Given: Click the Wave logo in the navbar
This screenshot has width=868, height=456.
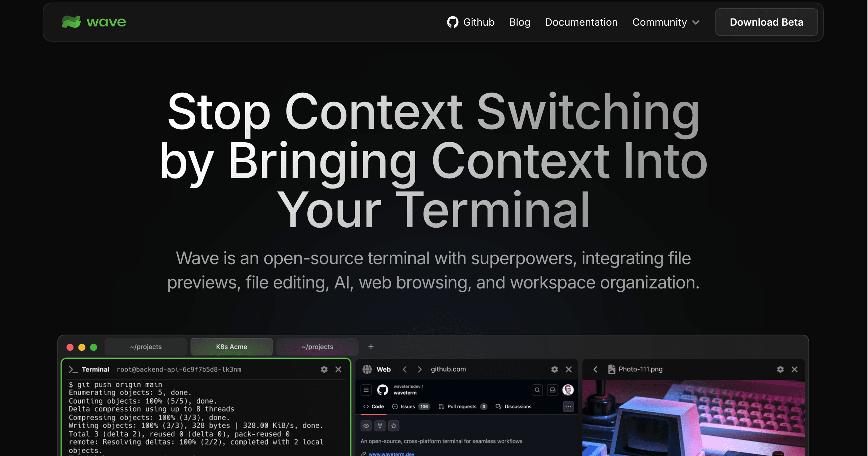Looking at the screenshot, I should [94, 22].
